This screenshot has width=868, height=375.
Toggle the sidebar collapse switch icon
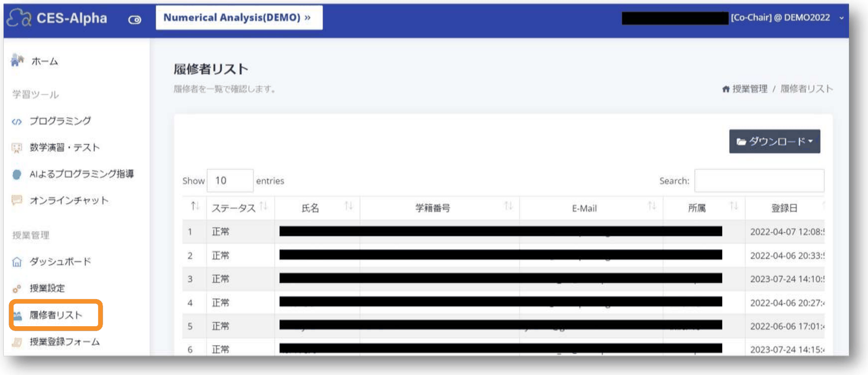click(x=135, y=20)
